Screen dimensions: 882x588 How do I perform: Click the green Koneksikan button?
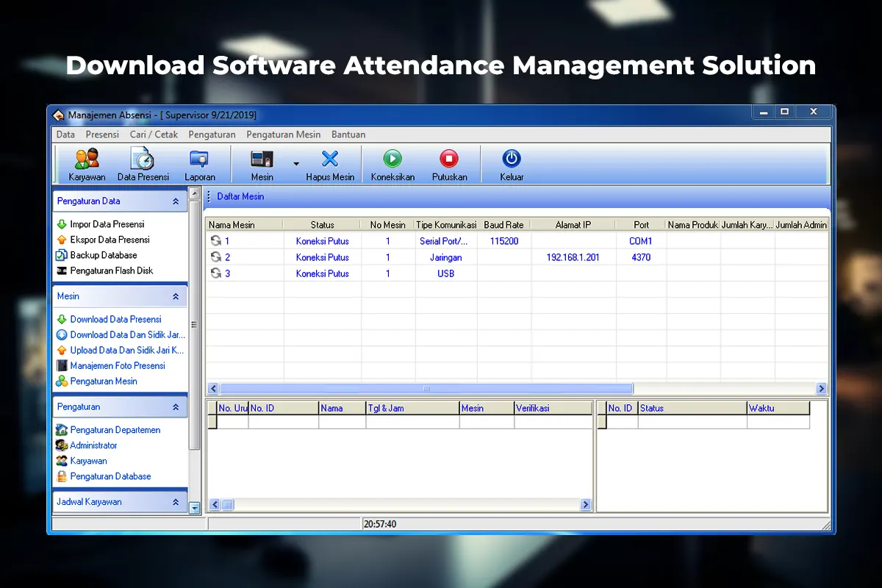pyautogui.click(x=392, y=159)
